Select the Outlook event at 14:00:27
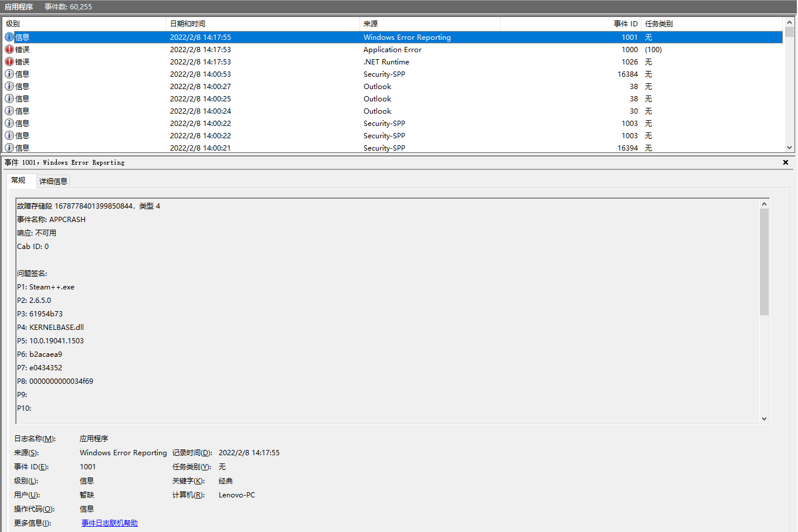Image resolution: width=798 pixels, height=532 pixels. coord(393,86)
